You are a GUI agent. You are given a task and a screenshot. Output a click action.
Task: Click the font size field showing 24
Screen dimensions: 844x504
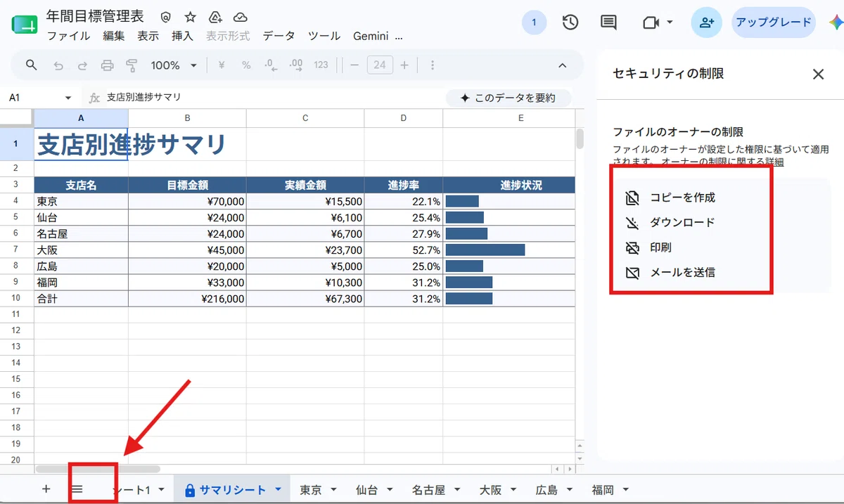380,65
